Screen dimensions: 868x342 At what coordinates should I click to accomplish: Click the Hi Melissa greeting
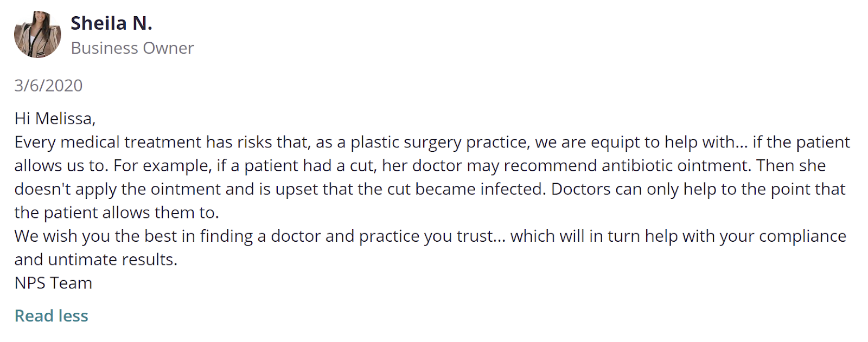[55, 119]
